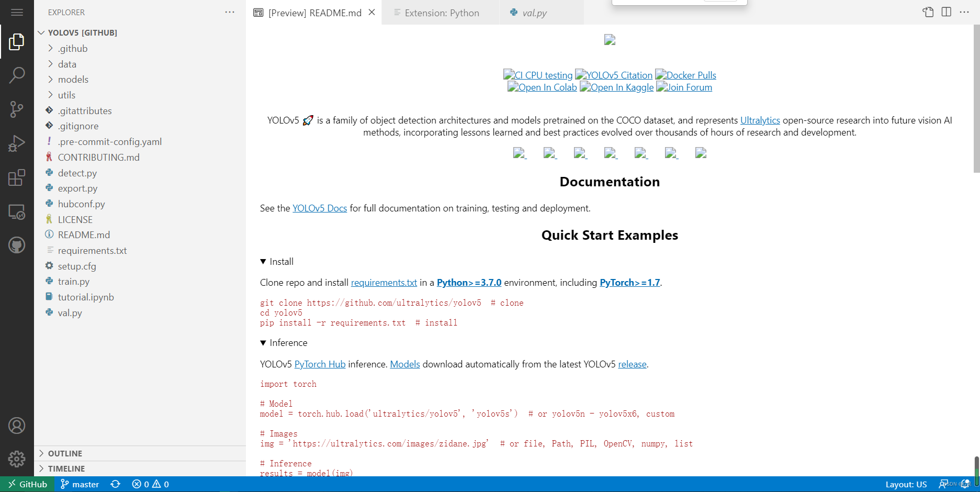Close the README.md preview tab
Screen dimensions: 980x492
pos(371,12)
